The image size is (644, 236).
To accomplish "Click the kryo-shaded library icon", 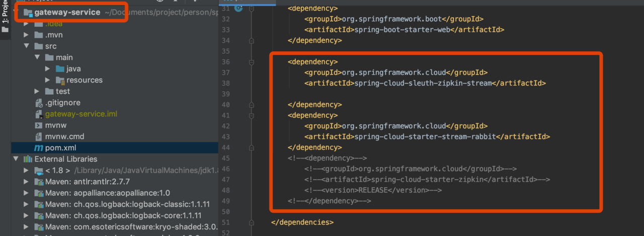I will click(39, 226).
